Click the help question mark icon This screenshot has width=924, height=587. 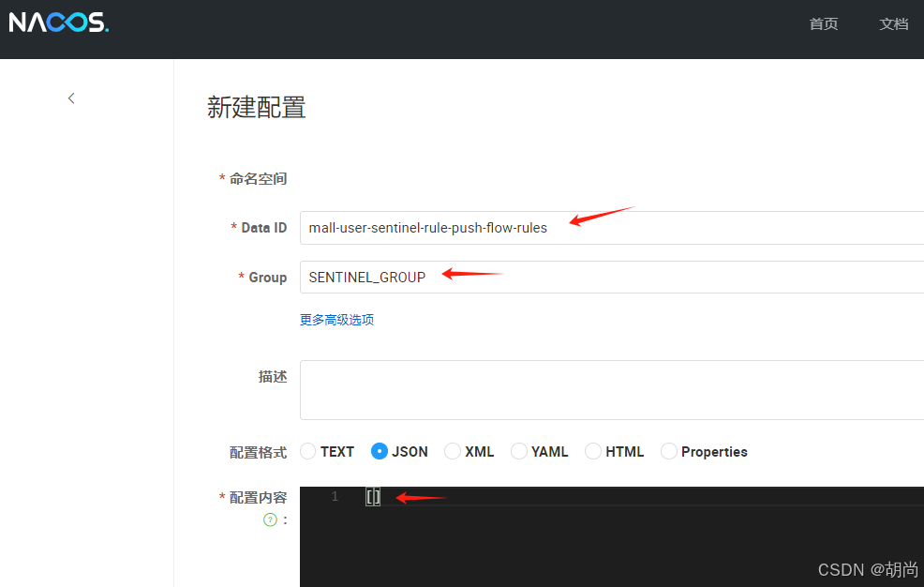point(270,519)
